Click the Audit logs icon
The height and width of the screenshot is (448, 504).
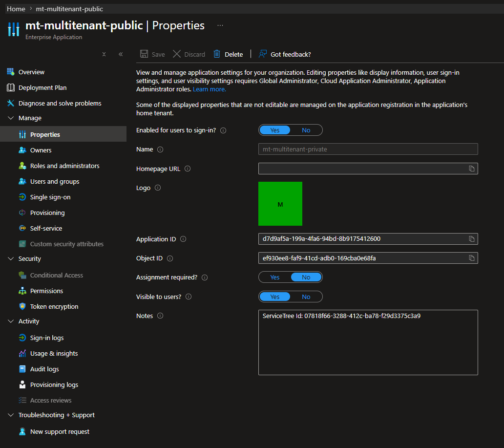tap(22, 369)
